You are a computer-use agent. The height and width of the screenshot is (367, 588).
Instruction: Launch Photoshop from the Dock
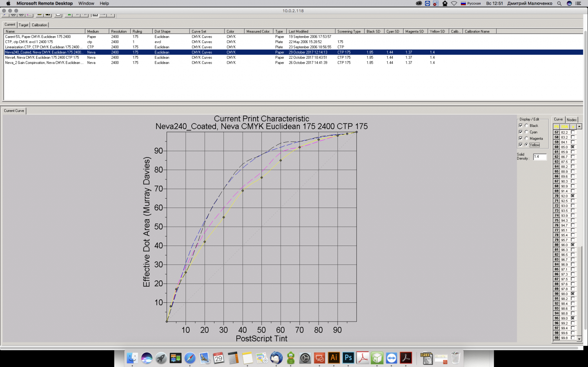(x=348, y=358)
